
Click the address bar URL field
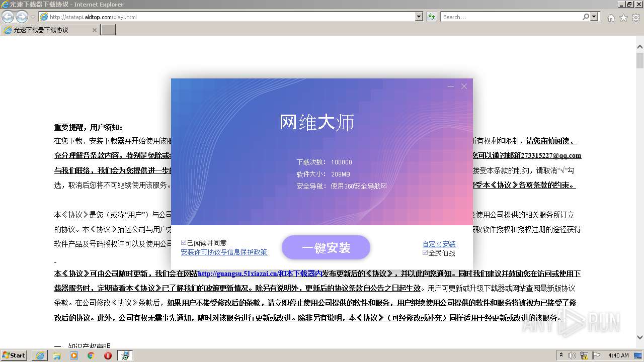point(227,17)
